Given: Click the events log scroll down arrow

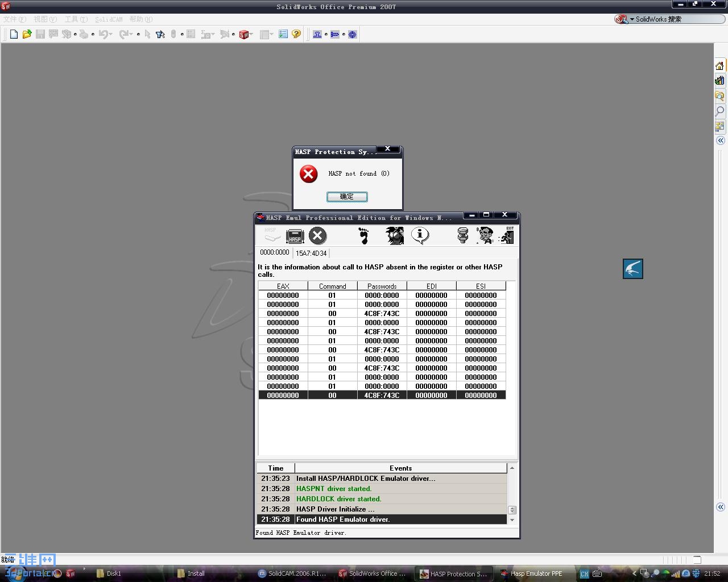Looking at the screenshot, I should [x=512, y=520].
